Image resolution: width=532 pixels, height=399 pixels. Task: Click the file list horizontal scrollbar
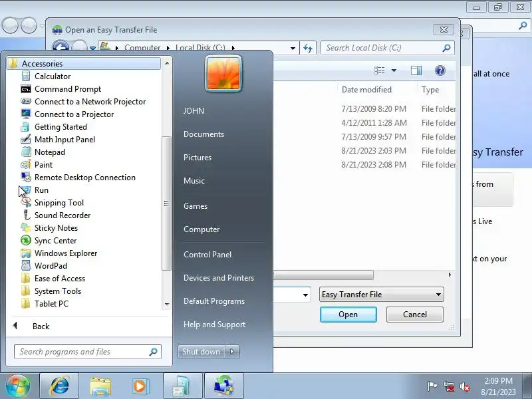pyautogui.click(x=323, y=275)
